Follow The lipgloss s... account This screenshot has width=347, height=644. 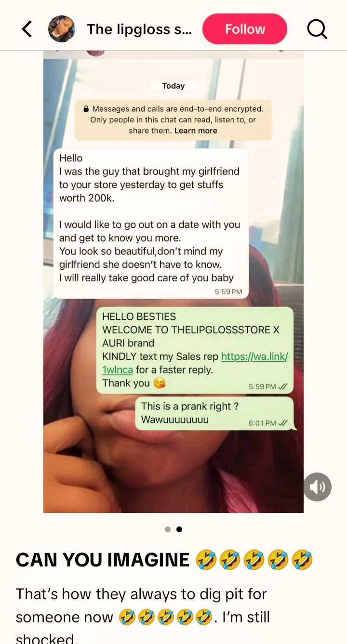(245, 29)
